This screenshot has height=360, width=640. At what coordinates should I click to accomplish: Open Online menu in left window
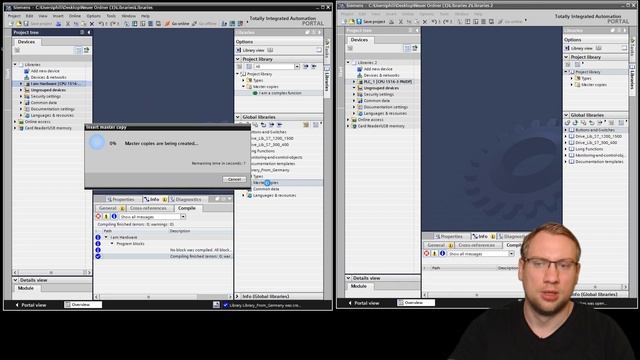[75, 16]
